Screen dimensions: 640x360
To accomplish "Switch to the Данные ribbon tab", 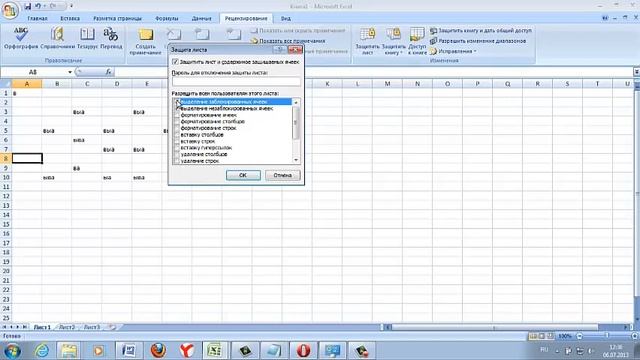I will coord(202,18).
